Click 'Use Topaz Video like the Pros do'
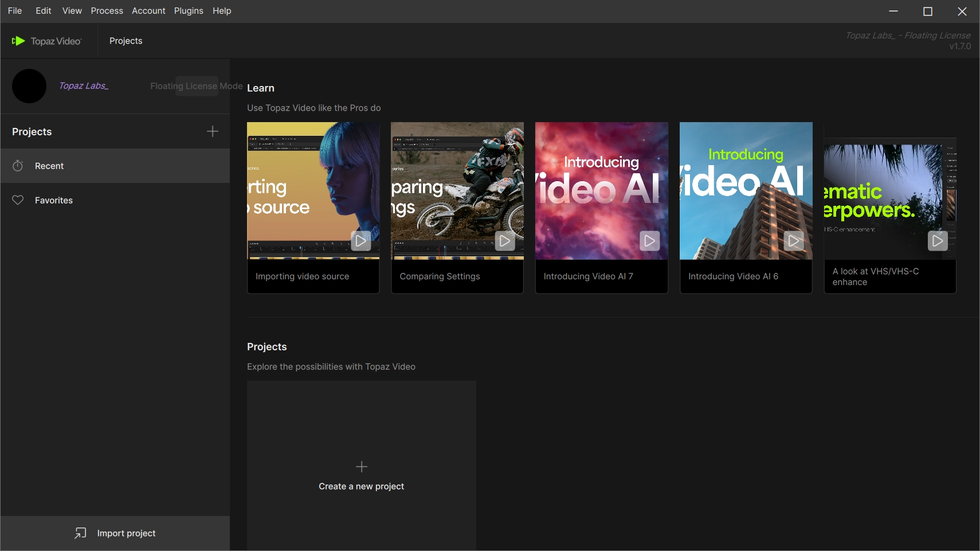Viewport: 980px width, 551px height. pyautogui.click(x=314, y=108)
